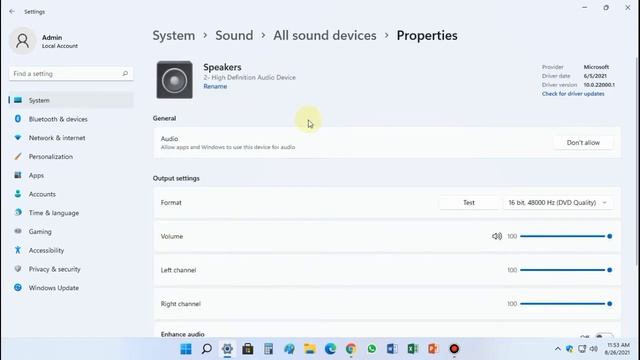The width and height of the screenshot is (640, 360).
Task: Launch Google Chrome from taskbar
Action: tap(351, 349)
